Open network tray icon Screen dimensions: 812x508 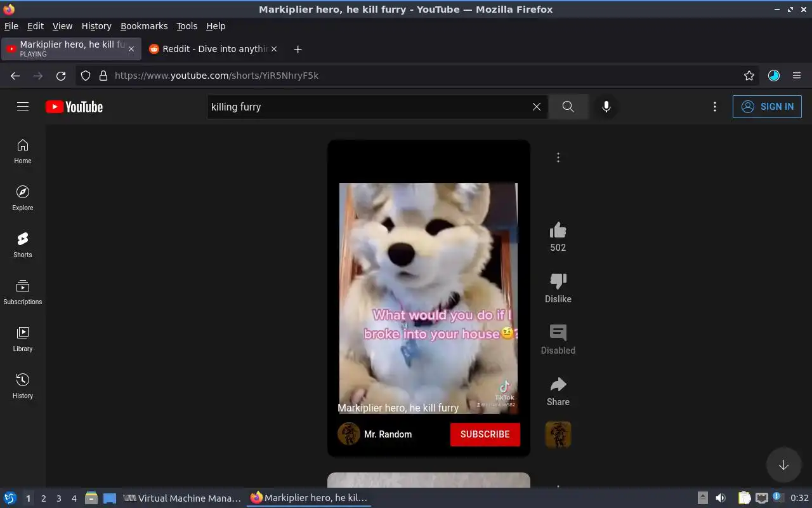point(761,498)
